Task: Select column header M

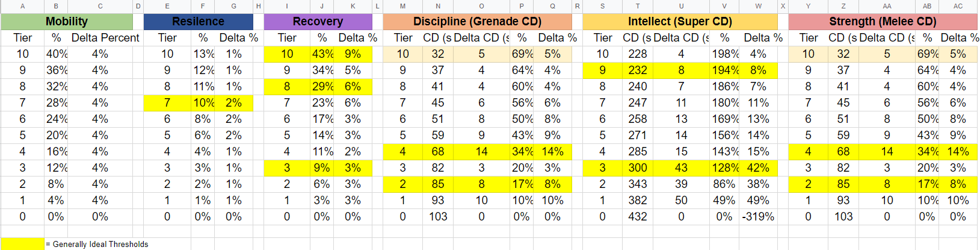Action: [x=402, y=6]
